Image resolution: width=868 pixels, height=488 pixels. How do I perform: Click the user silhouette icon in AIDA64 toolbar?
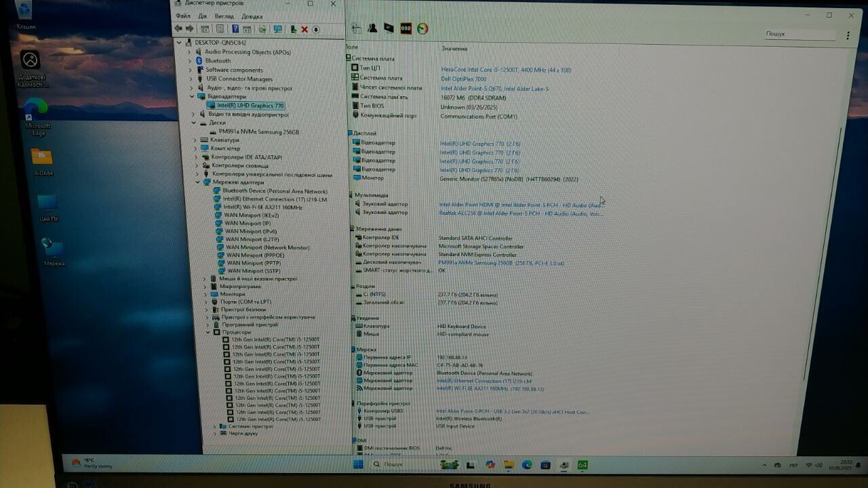tap(372, 28)
